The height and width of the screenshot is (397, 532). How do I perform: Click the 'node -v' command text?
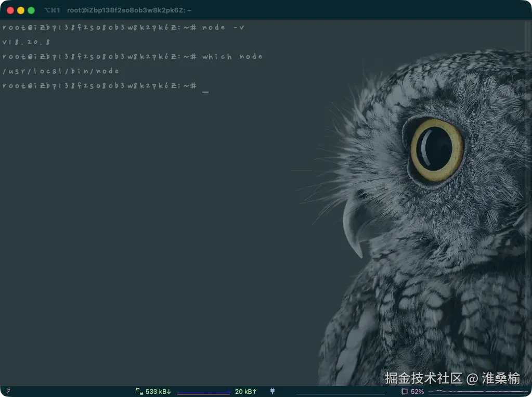(x=223, y=28)
